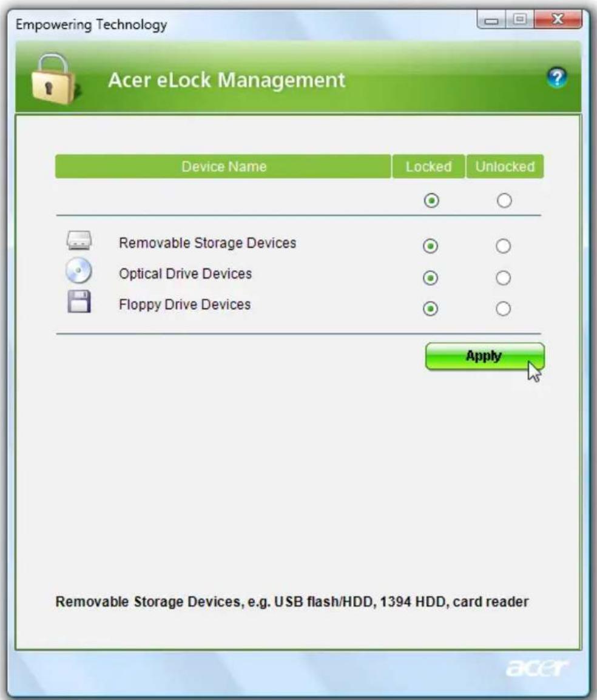Set Removable Storage Devices to Unlocked
The width and height of the screenshot is (597, 700).
click(x=503, y=246)
